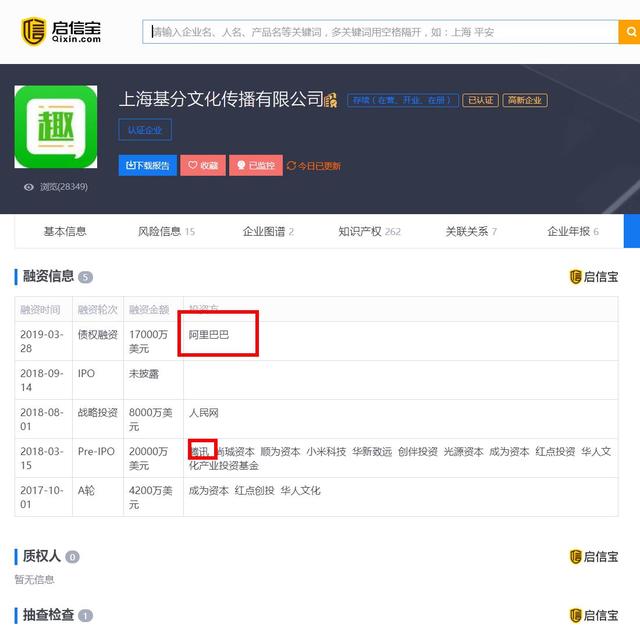Viewport: 640px width, 625px height.
Task: Download the company report (下载报告)
Action: pos(147,165)
